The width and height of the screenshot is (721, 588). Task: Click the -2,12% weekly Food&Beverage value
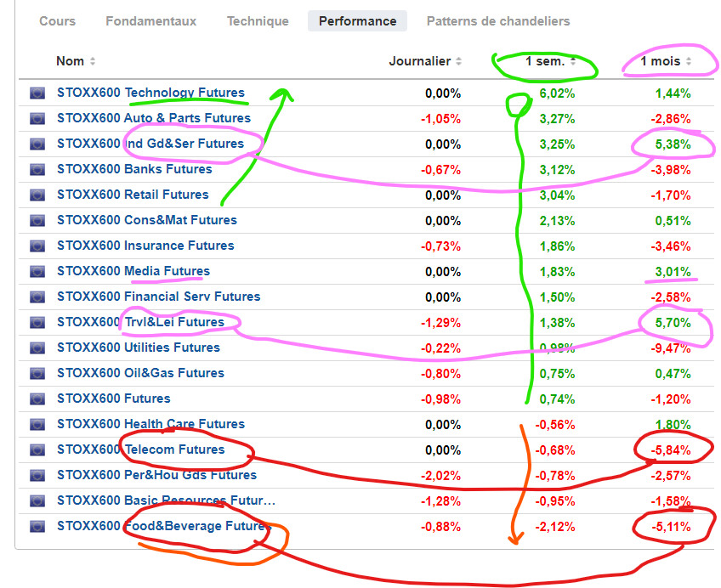click(555, 527)
